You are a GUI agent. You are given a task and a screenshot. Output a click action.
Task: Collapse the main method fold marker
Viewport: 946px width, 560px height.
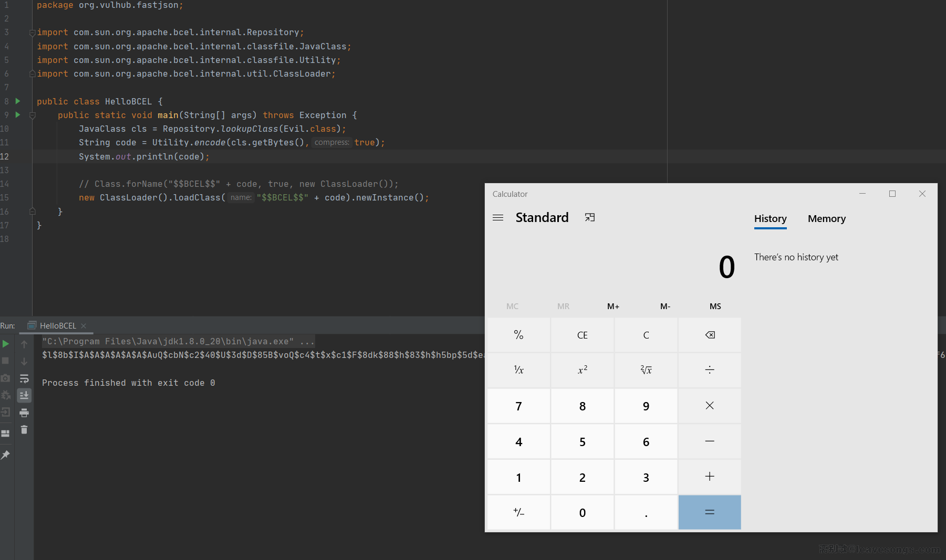[33, 115]
